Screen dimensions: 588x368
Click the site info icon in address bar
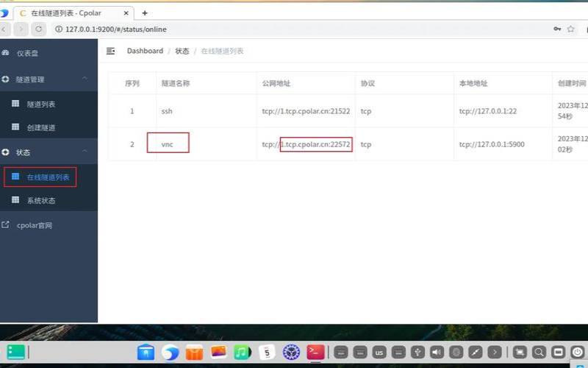pyautogui.click(x=59, y=29)
